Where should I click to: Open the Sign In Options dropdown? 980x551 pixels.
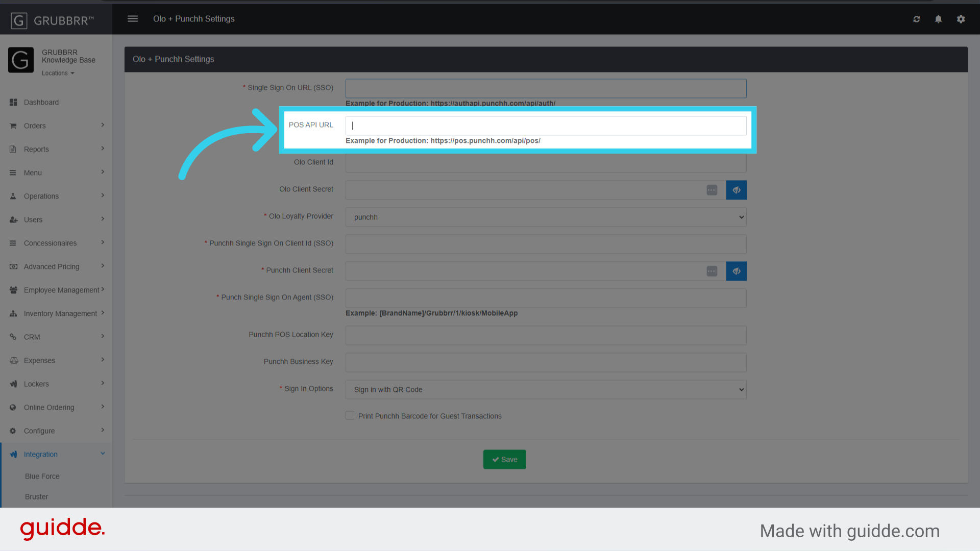point(546,390)
